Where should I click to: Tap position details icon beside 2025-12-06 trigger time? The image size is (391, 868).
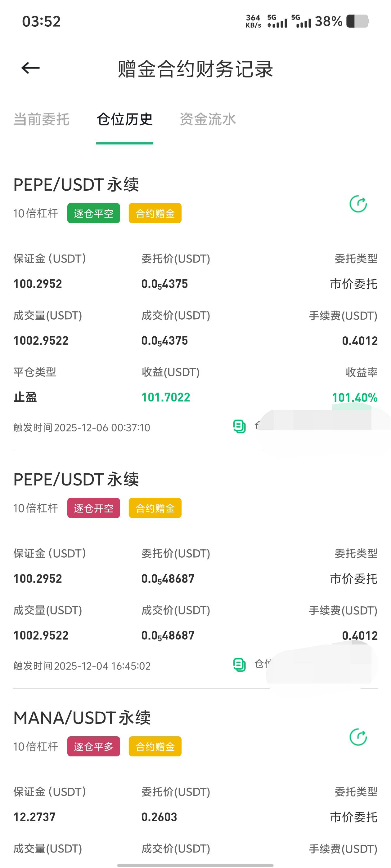click(240, 426)
